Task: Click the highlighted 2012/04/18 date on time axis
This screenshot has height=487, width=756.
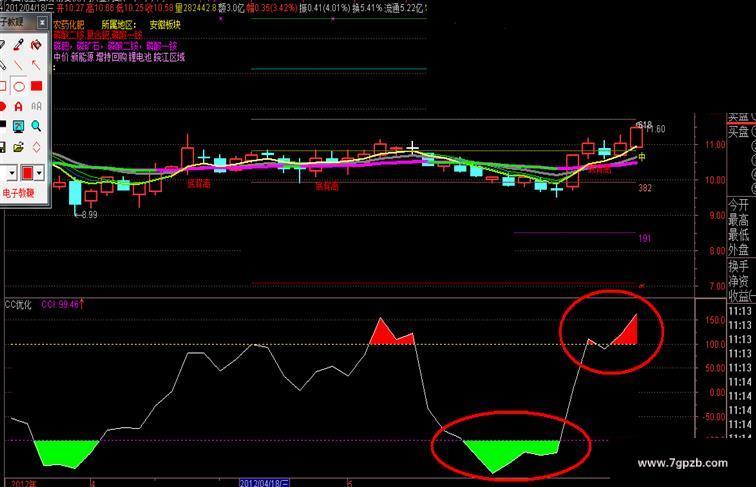Action: tap(265, 483)
